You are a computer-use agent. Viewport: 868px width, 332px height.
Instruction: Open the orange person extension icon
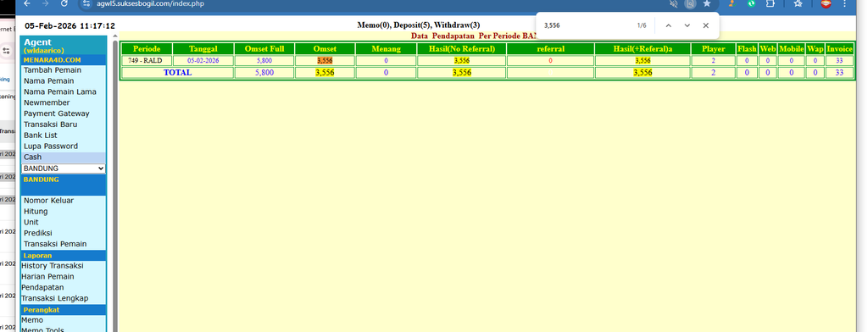click(x=732, y=3)
